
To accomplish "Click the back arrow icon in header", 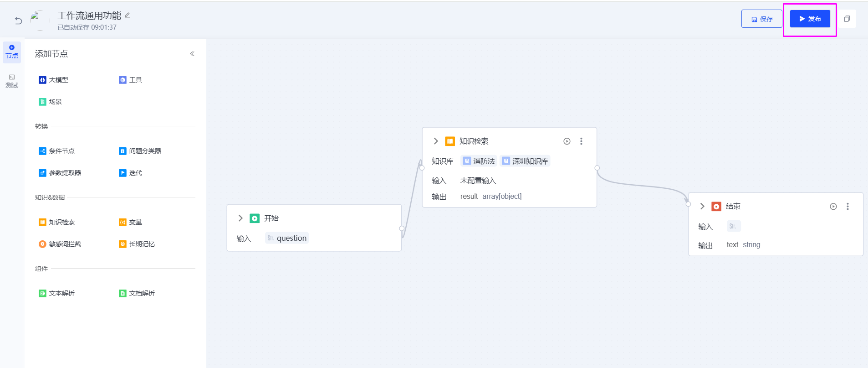I will pos(18,20).
